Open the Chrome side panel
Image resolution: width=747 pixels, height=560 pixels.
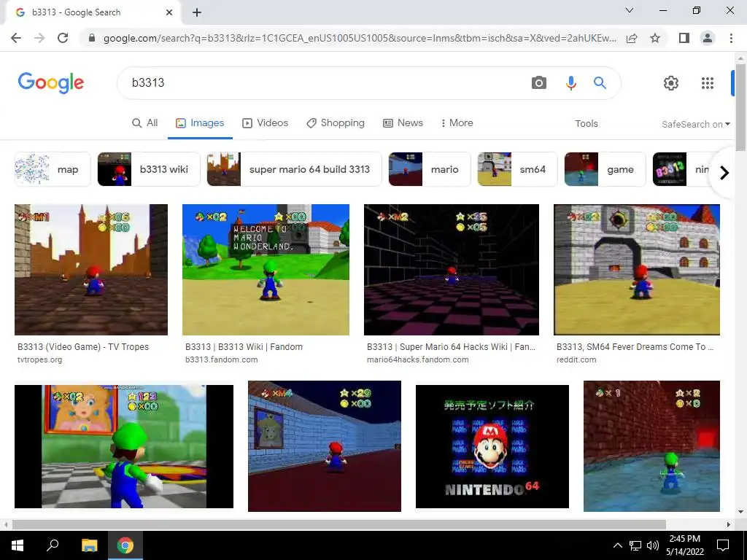[684, 38]
